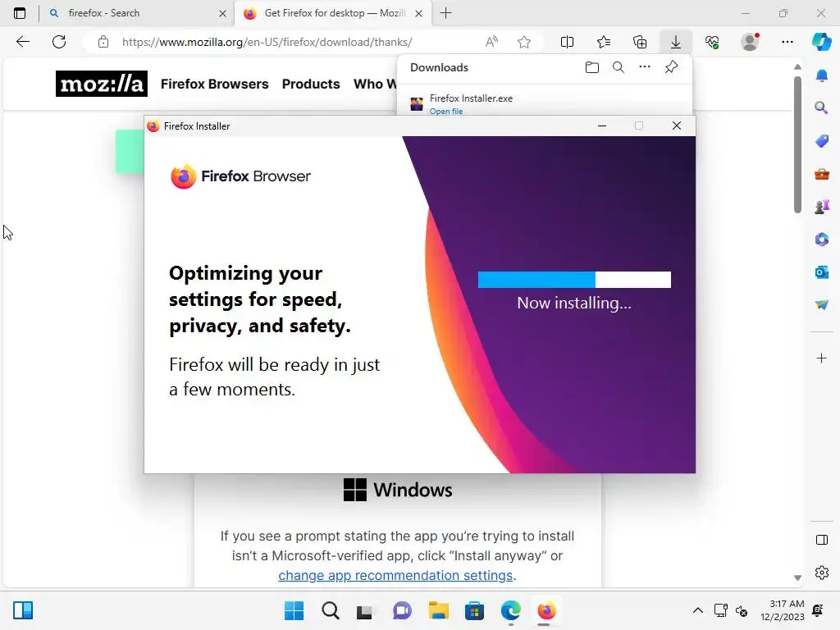This screenshot has height=630, width=840.
Task: Open File Explorer from the taskbar
Action: click(438, 610)
